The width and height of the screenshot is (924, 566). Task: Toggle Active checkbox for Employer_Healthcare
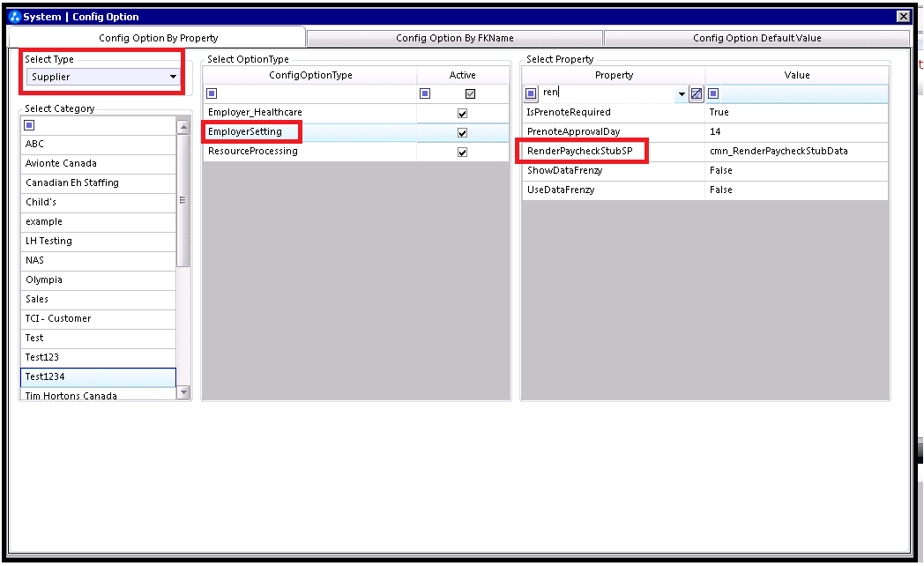coord(463,113)
